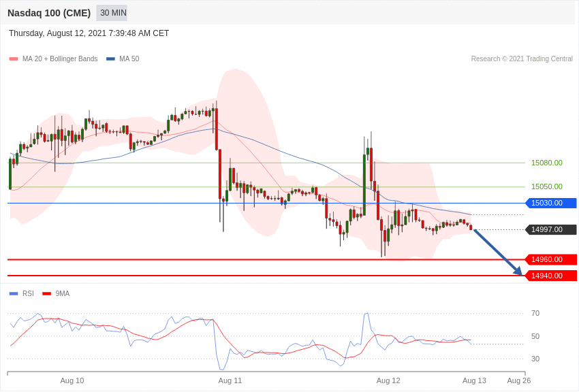
Task: Click the Research © 2021 Trading Central text
Action: tap(522, 59)
